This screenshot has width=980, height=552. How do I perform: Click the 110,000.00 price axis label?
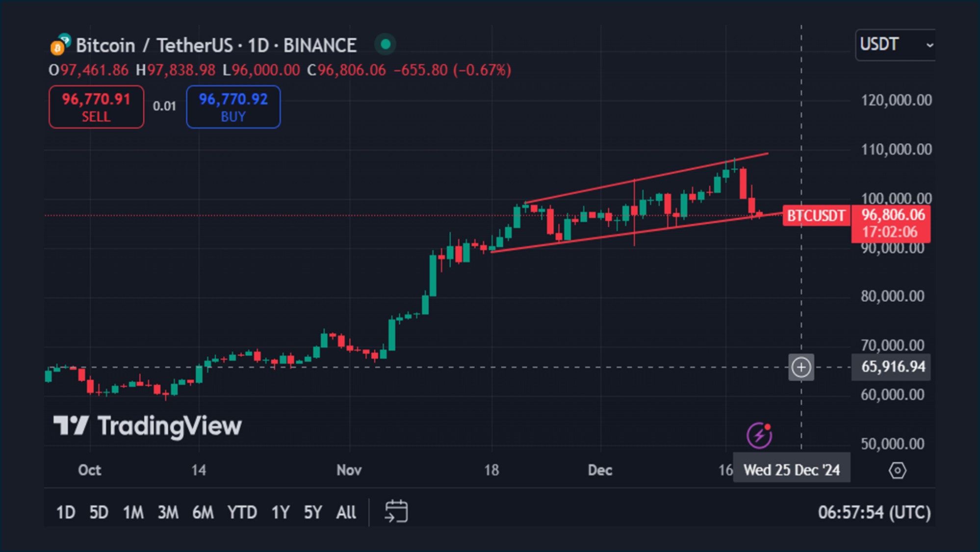(x=896, y=149)
